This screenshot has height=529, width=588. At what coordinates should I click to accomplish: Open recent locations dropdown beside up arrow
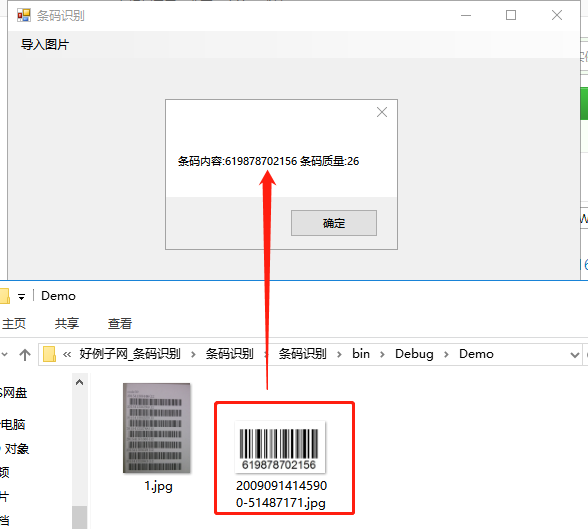pos(4,355)
